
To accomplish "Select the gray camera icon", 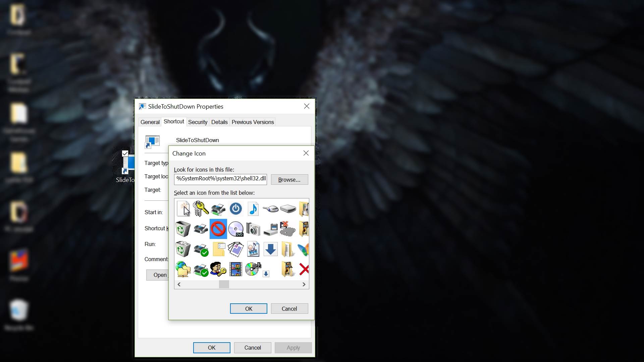I will 253,229.
